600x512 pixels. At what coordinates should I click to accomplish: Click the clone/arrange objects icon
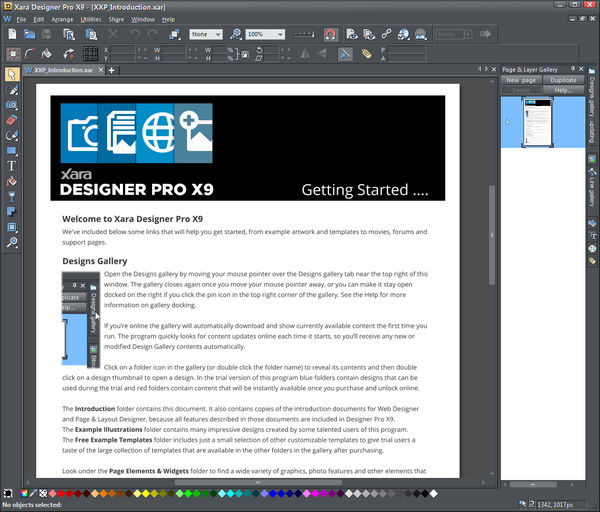coord(175,34)
